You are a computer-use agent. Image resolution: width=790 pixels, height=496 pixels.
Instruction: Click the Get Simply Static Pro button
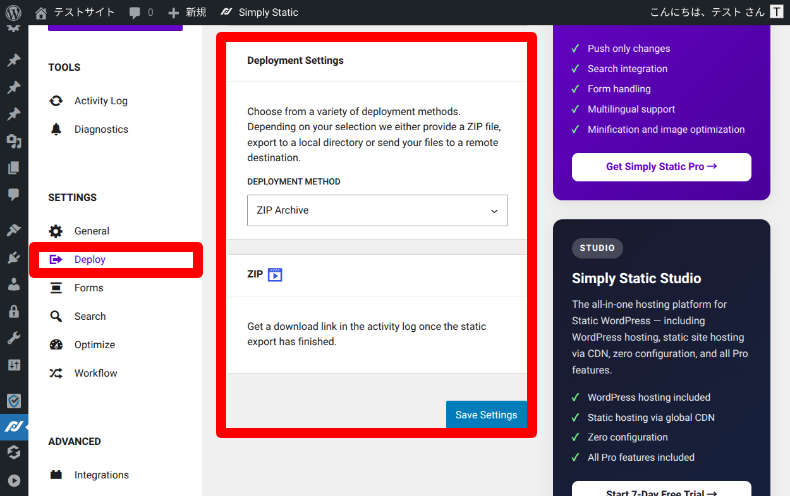662,167
